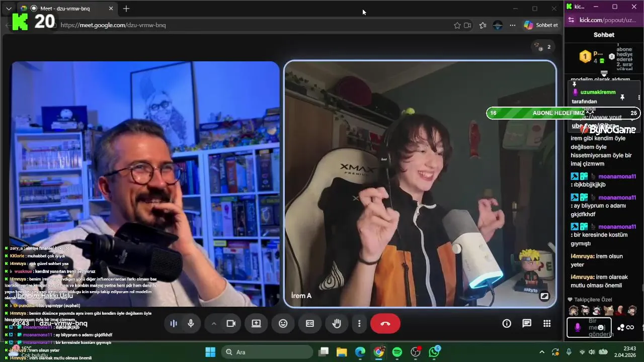Open the tab search dropdown arrow
Viewport: 644px width, 362px height.
pyautogui.click(x=9, y=9)
